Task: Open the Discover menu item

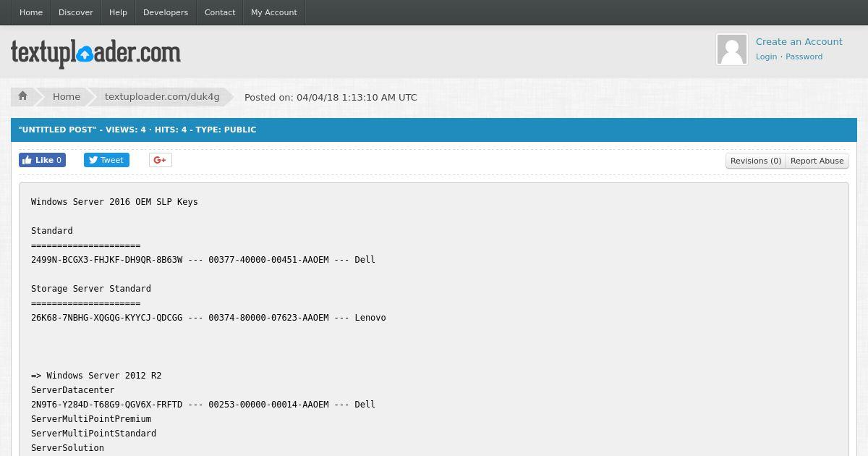Action: click(76, 12)
